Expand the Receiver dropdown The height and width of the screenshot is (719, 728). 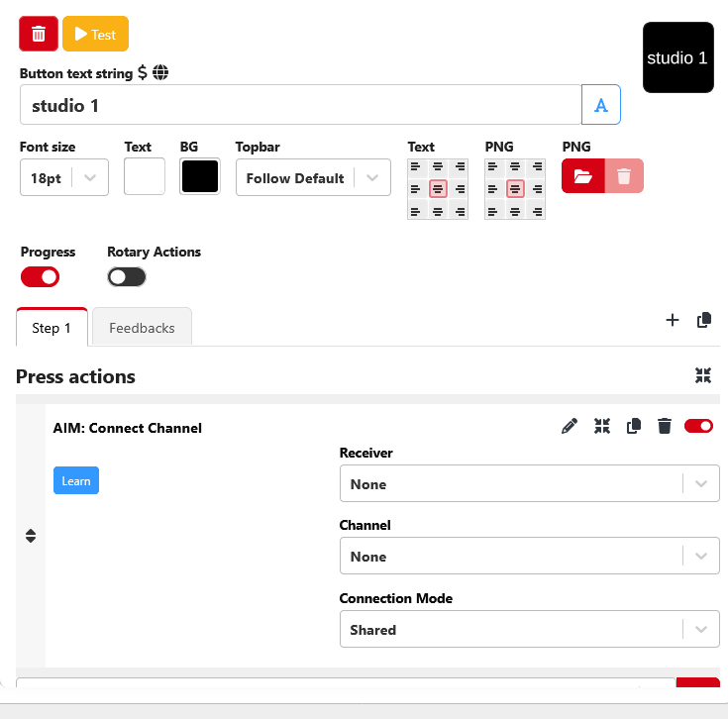[529, 484]
